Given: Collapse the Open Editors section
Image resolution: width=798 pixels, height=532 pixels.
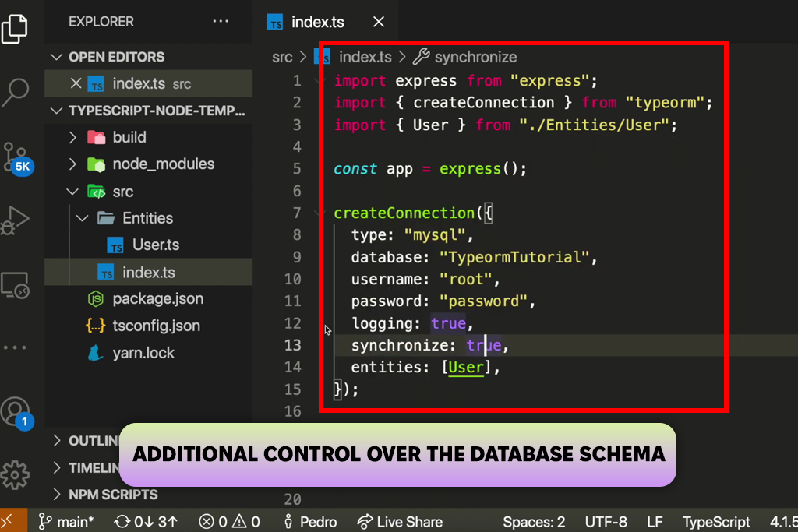Looking at the screenshot, I should pos(116,57).
